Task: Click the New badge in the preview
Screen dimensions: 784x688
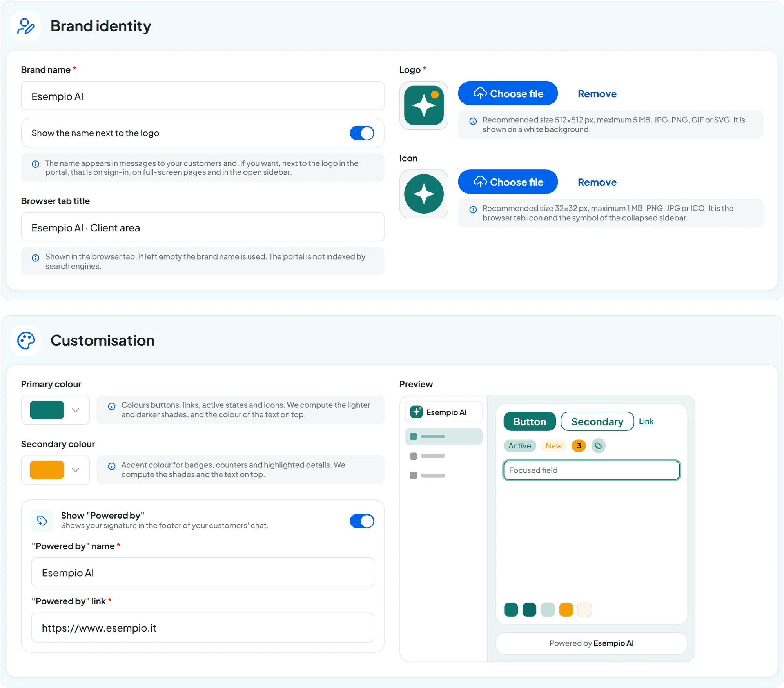Action: pos(554,446)
